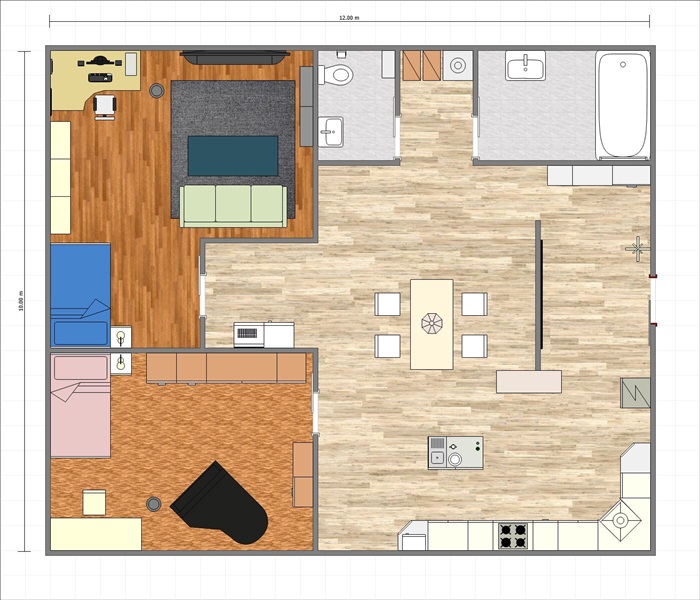Select the green armchair by the wall
Viewport: 700px width, 600px height.
pyautogui.click(x=634, y=393)
